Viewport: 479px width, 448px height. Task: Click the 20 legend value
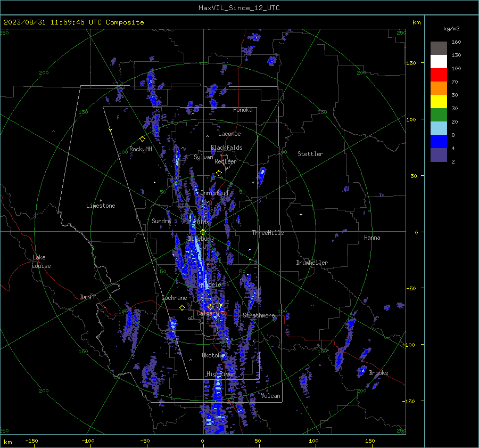[x=455, y=121]
